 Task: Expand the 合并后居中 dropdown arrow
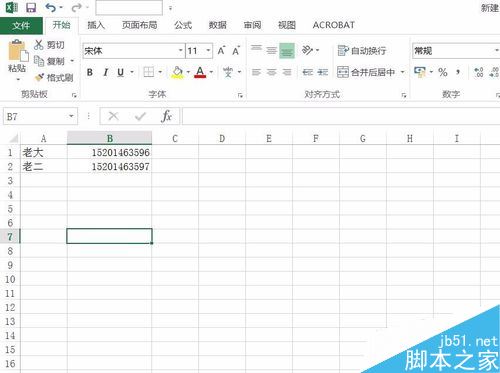click(402, 72)
